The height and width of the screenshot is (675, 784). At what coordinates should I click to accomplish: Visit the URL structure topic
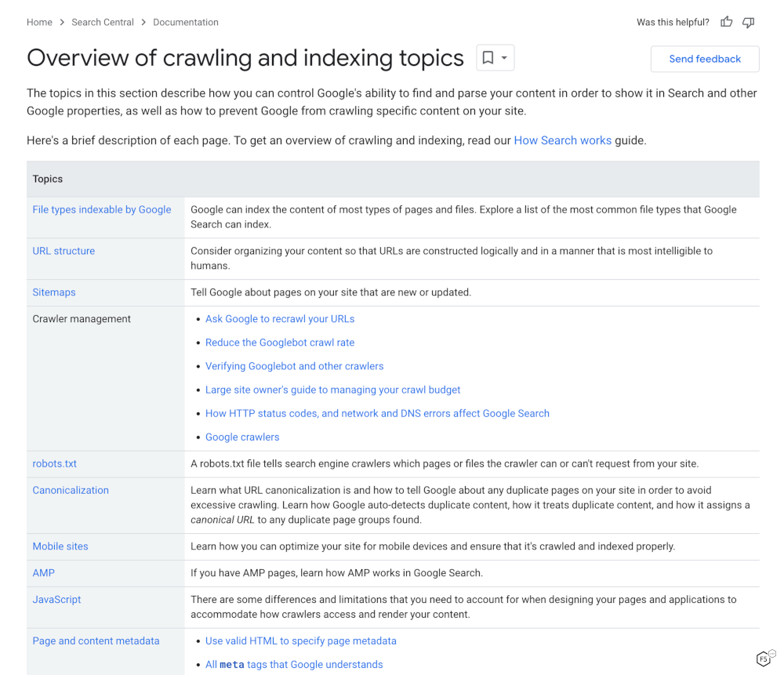tap(64, 251)
